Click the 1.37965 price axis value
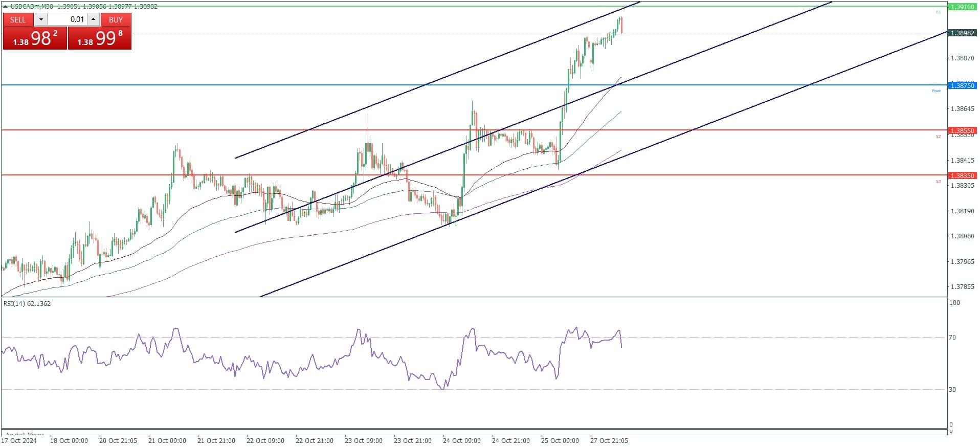This screenshot has height=447, width=980. [962, 262]
